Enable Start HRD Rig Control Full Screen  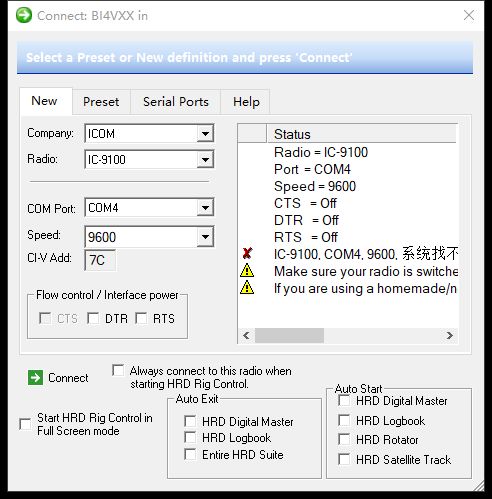[x=25, y=424]
